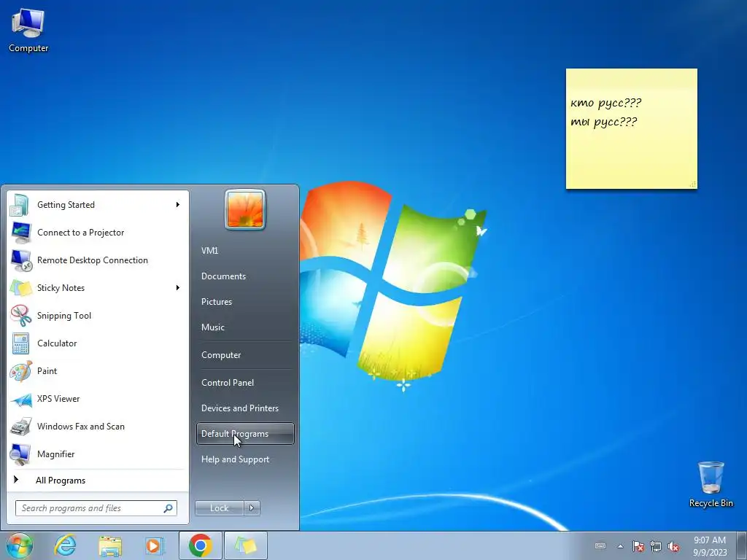Switch to Google Chrome in taskbar

click(x=201, y=545)
